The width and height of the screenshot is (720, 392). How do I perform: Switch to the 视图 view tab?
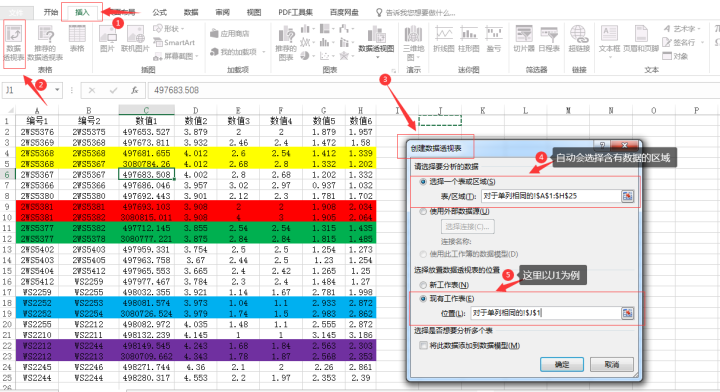(x=254, y=12)
